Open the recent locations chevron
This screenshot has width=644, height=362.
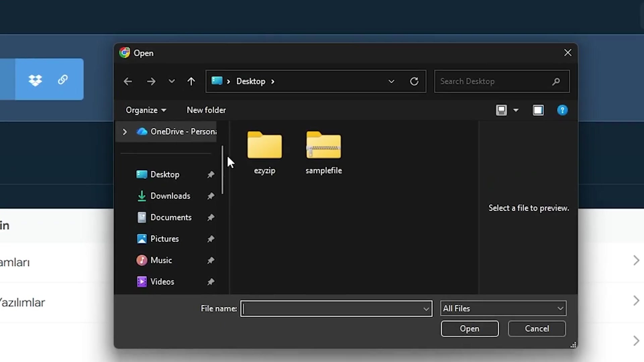[x=172, y=81]
